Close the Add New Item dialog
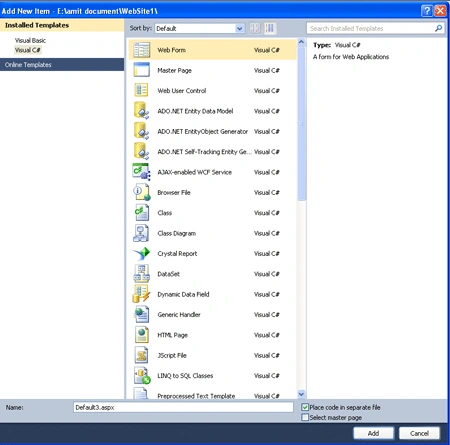The width and height of the screenshot is (450, 445). pyautogui.click(x=440, y=11)
